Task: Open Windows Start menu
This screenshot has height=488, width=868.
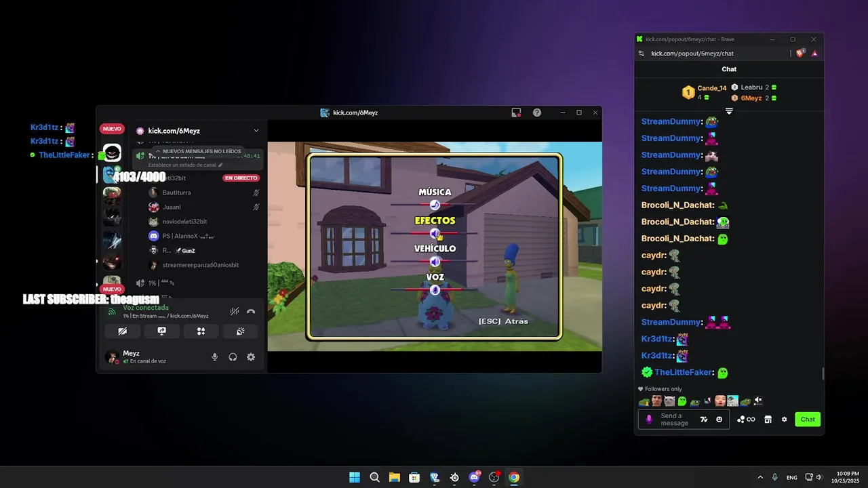Action: [x=355, y=477]
